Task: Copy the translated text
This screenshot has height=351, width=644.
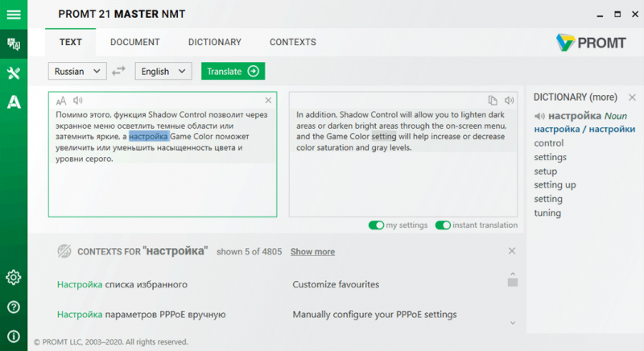Action: [x=493, y=101]
